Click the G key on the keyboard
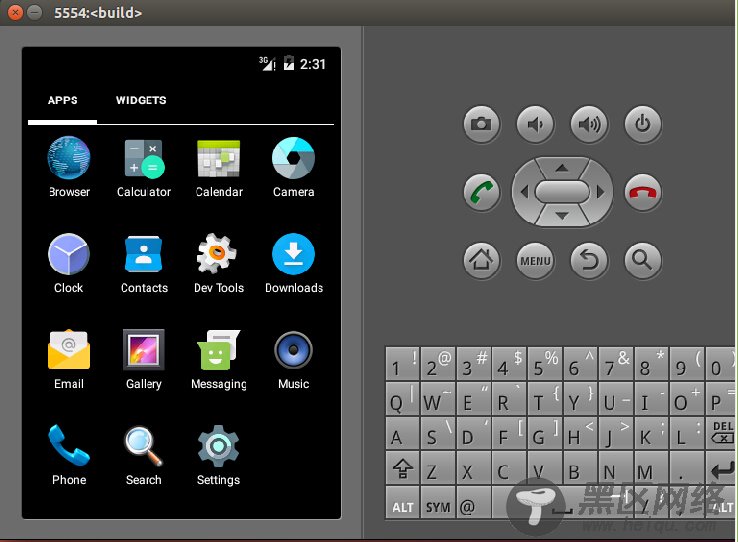This screenshot has height=542, width=738. pyautogui.click(x=545, y=433)
